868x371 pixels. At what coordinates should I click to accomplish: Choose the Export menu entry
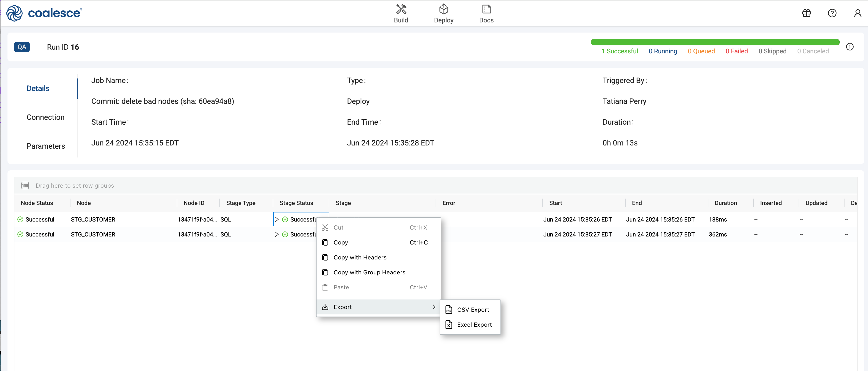[378, 307]
